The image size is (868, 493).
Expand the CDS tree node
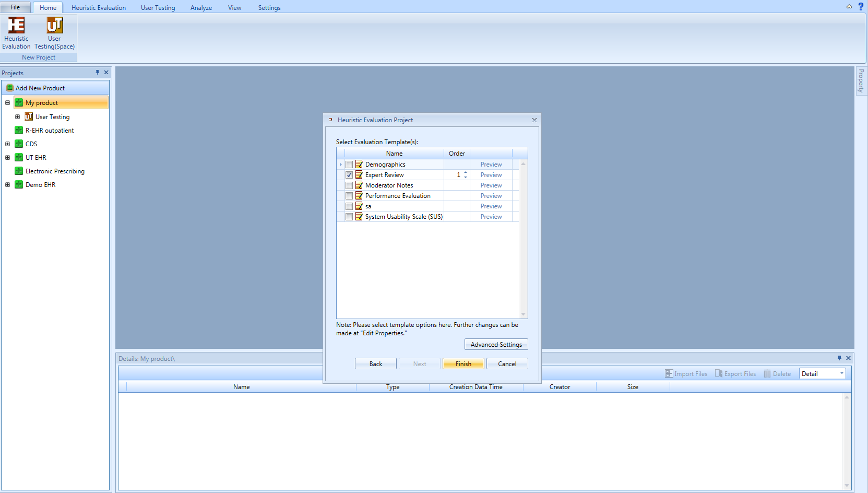pyautogui.click(x=8, y=144)
